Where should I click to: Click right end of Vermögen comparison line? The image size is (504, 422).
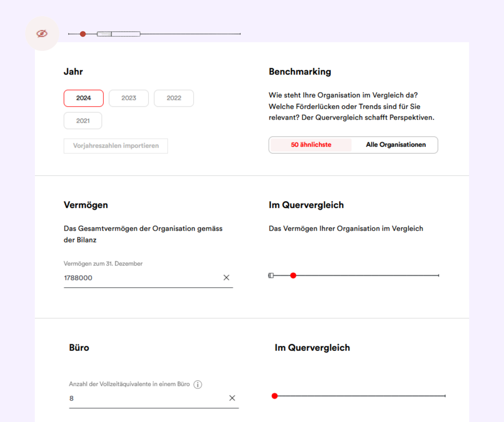click(x=438, y=275)
